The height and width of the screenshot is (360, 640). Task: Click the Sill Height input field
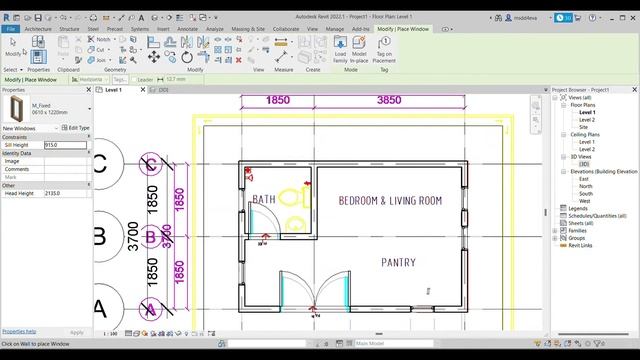click(x=65, y=145)
